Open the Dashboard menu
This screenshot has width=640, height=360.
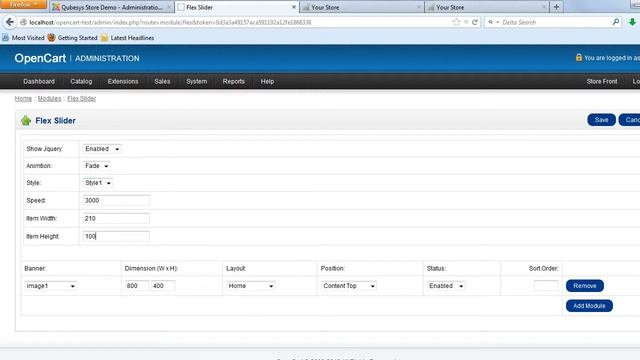pos(39,81)
